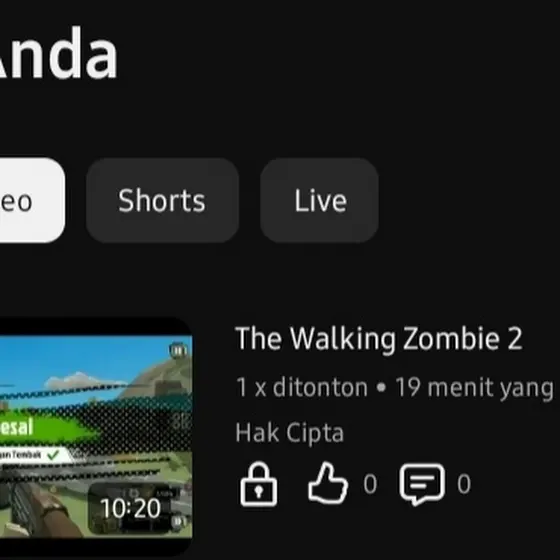Click the private lock visibility icon
Viewport: 560px width, 560px height.
click(x=259, y=485)
